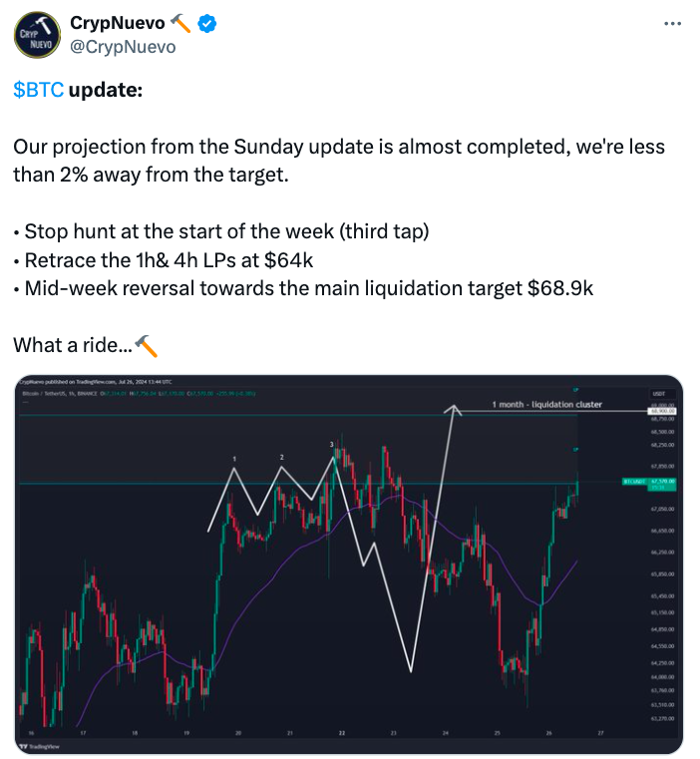Screen dimensions: 700x759
Task: Click the TradingView logo on the chart
Action: pos(40,746)
